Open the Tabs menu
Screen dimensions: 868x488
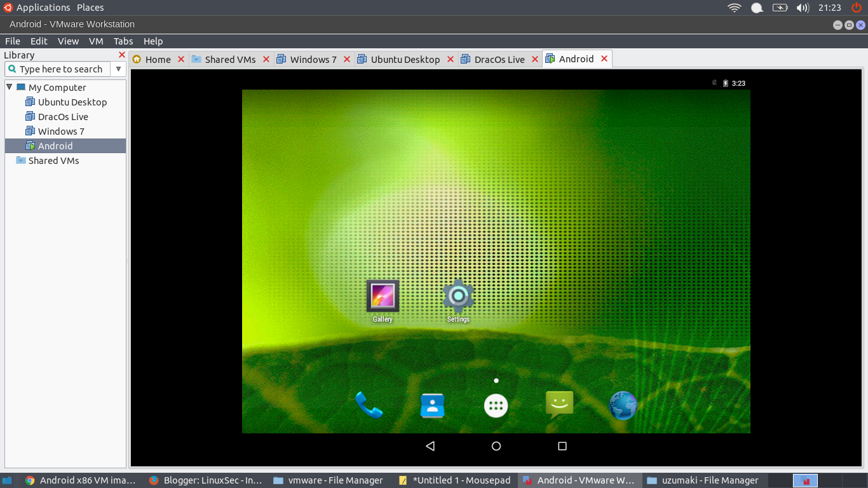123,41
